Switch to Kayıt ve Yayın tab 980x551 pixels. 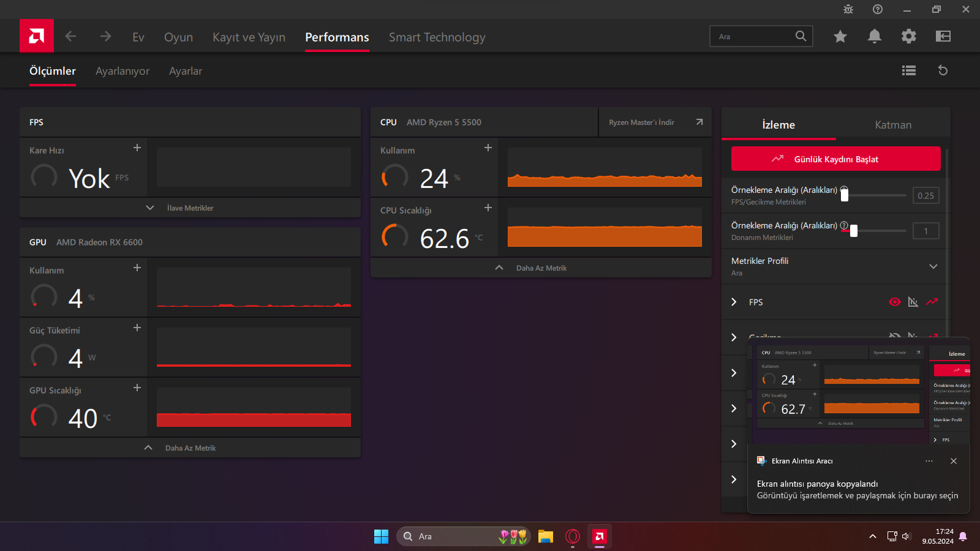249,37
